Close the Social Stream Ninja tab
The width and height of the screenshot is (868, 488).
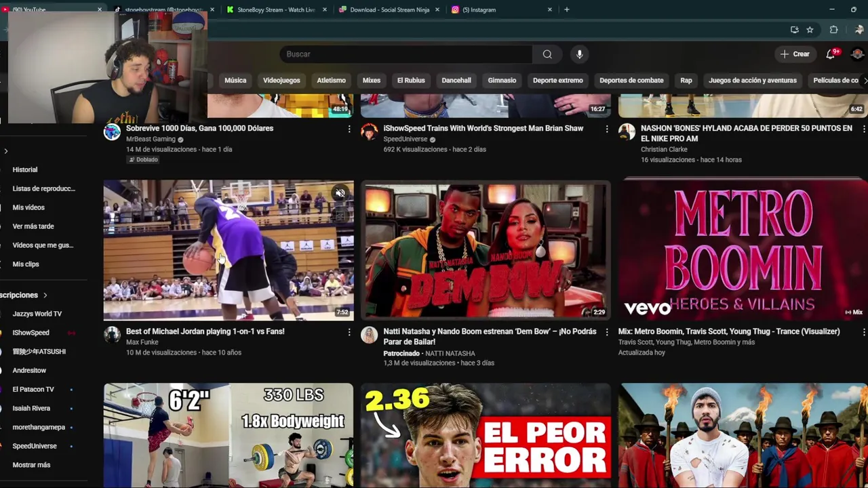tap(438, 9)
